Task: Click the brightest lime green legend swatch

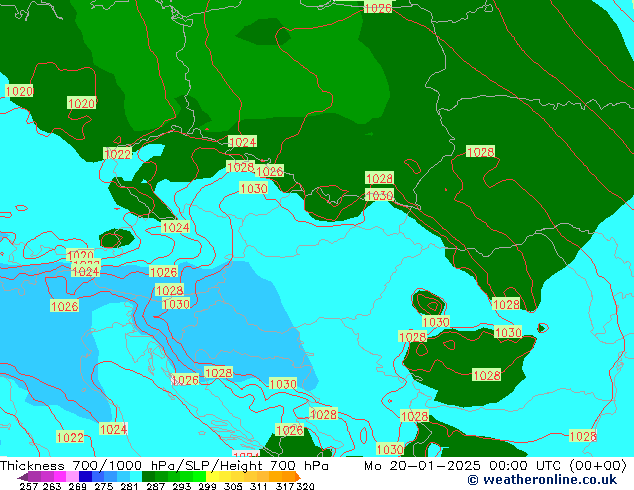Action: pos(199,476)
